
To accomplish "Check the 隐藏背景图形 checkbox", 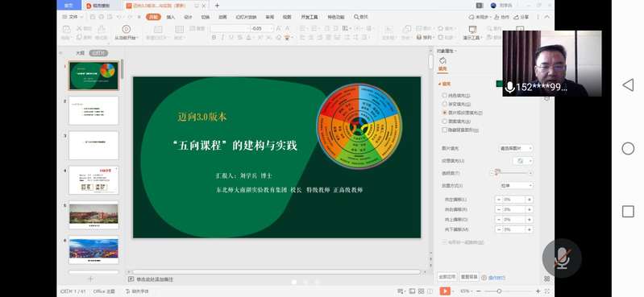I will [x=444, y=130].
